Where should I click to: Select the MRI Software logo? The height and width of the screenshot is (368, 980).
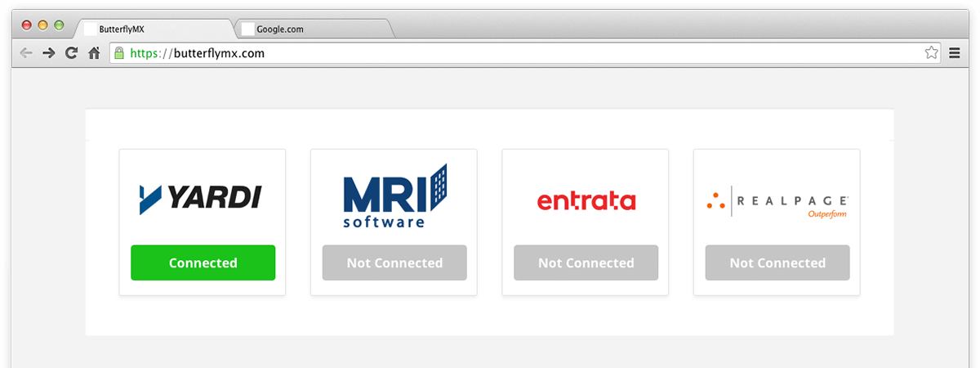pos(395,196)
